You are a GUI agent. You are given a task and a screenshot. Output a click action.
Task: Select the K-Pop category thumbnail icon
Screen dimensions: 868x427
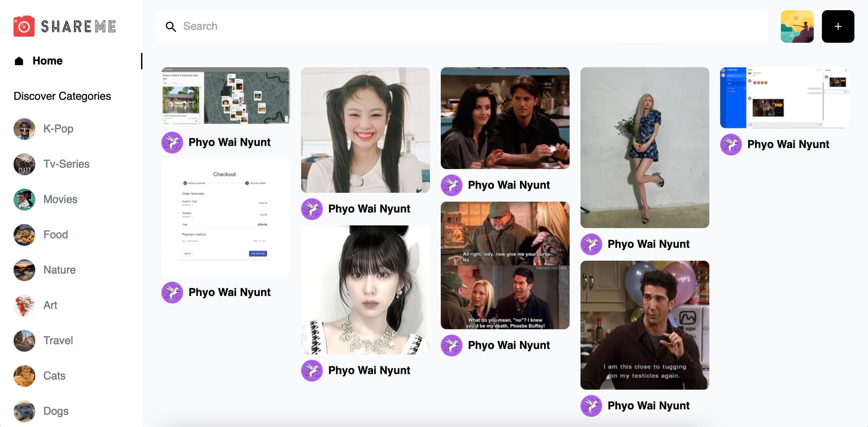coord(24,129)
